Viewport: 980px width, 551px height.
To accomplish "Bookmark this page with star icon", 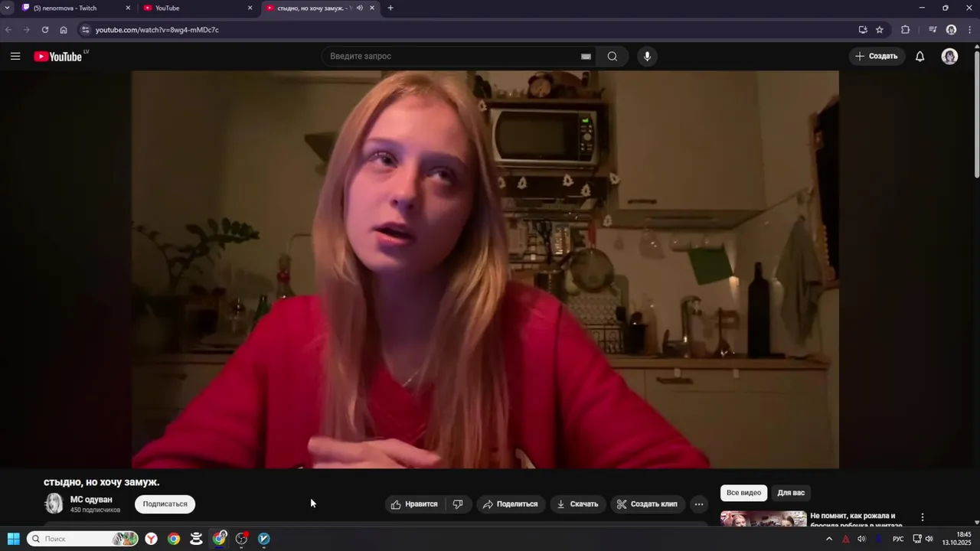I will 880,30.
